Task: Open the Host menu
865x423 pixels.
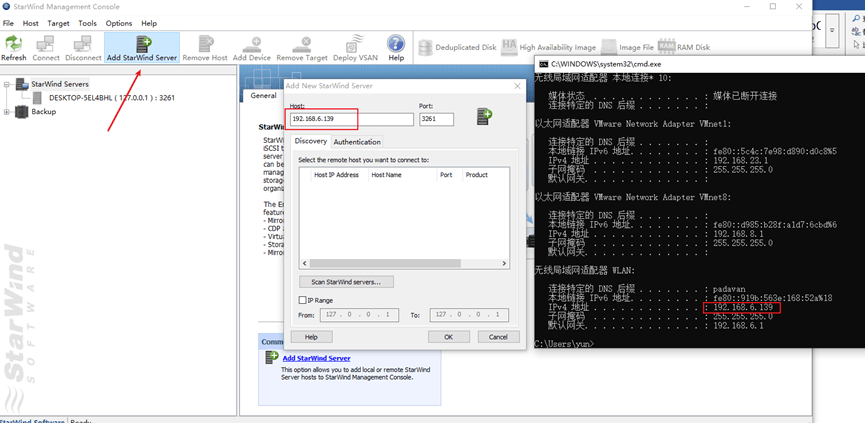Action: pos(31,23)
